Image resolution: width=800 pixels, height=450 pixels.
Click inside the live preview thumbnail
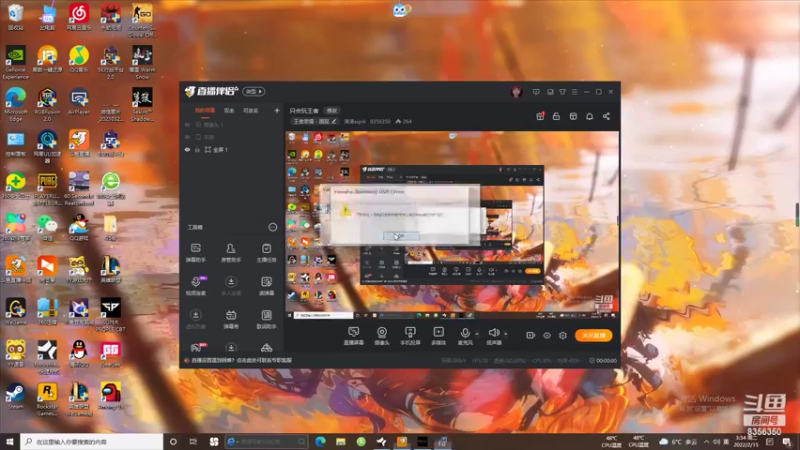point(452,225)
